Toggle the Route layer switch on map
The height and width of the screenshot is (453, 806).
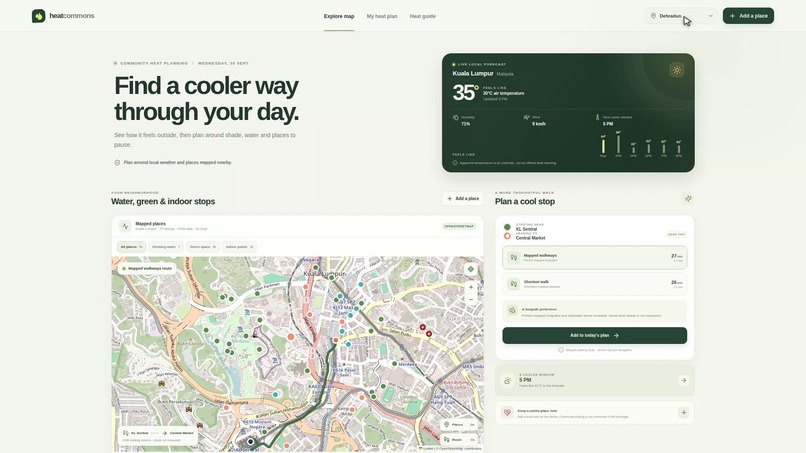click(460, 440)
